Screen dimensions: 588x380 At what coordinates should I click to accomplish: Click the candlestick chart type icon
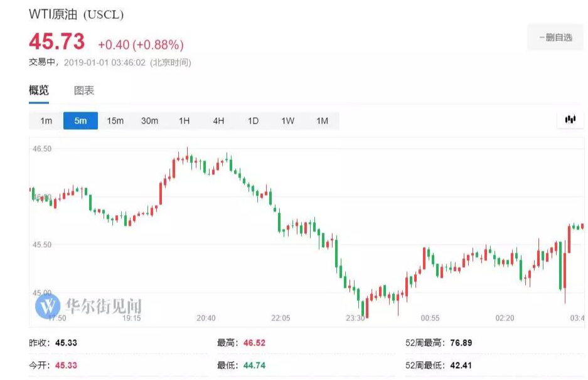pyautogui.click(x=570, y=120)
